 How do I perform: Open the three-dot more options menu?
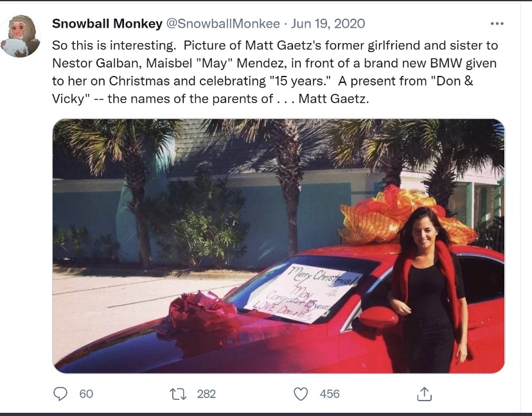[497, 24]
